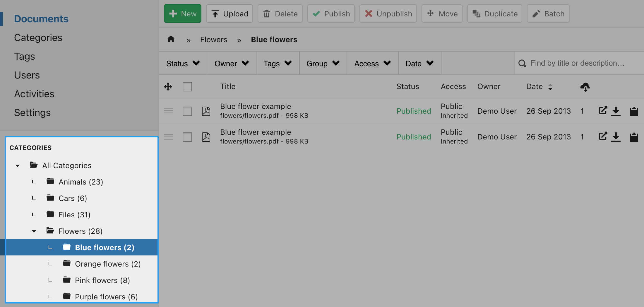Check the first Blue flower example checkbox
Viewport: 644px width, 307px height.
coord(187,111)
